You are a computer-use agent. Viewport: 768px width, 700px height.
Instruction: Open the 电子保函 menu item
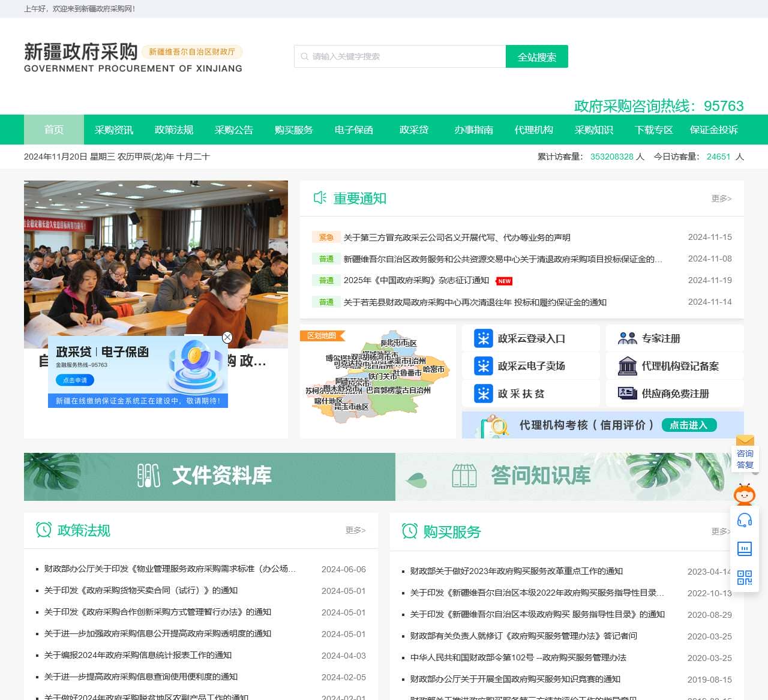[x=354, y=130]
